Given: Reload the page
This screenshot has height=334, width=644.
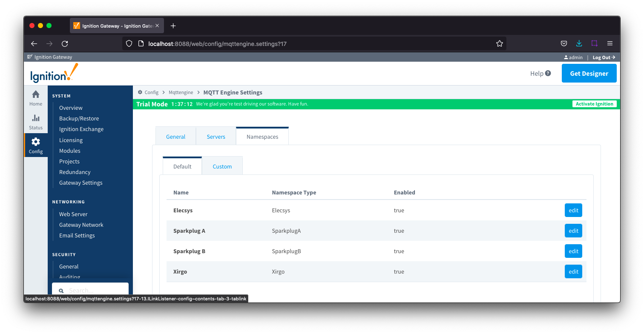Looking at the screenshot, I should point(65,43).
